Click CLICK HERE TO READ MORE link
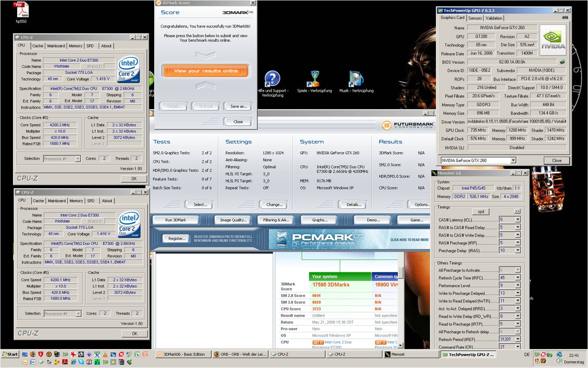Viewport: 588px width, 368px height. (x=409, y=240)
